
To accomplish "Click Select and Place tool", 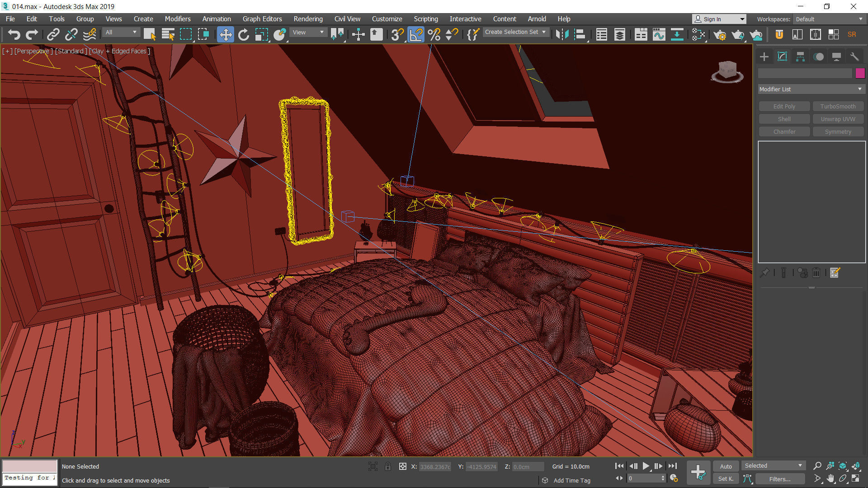I will pos(280,34).
